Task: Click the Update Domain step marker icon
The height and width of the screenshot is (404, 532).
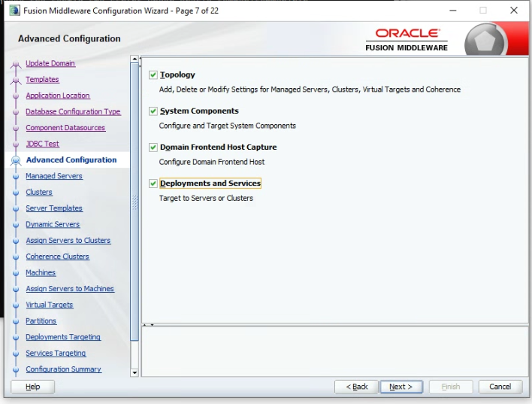Action: (16, 64)
